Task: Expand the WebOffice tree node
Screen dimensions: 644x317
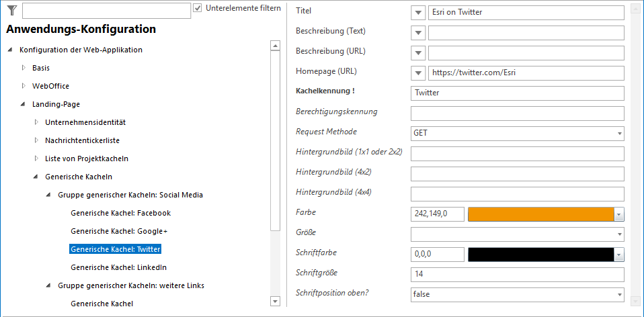Action: 24,86
